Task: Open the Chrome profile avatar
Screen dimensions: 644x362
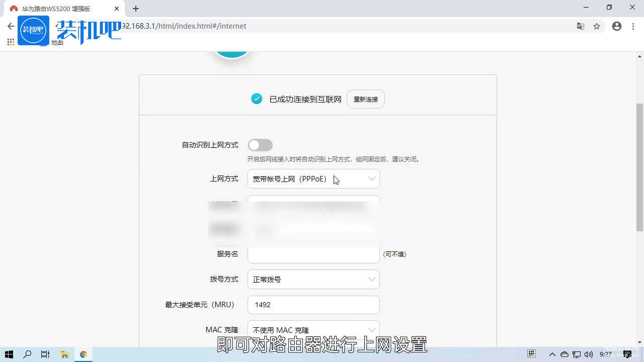Action: (x=617, y=26)
